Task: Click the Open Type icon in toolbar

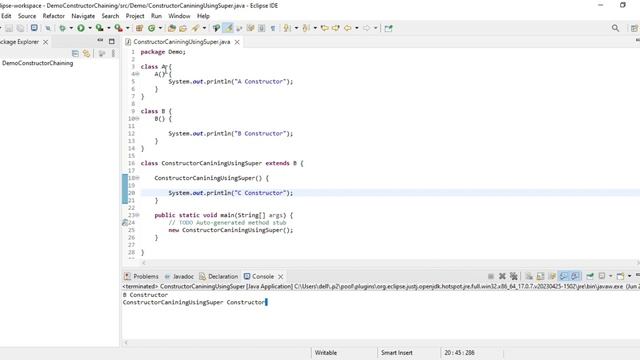Action: pyautogui.click(x=171, y=28)
